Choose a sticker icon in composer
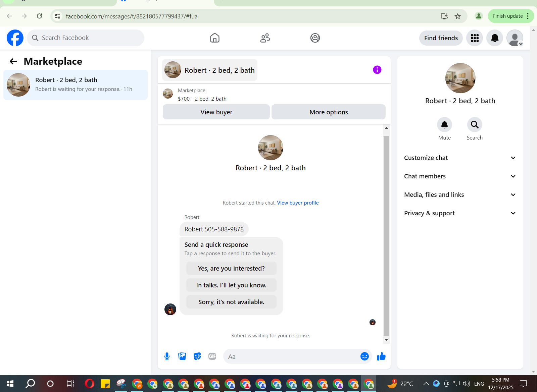The image size is (537, 392). (x=197, y=356)
